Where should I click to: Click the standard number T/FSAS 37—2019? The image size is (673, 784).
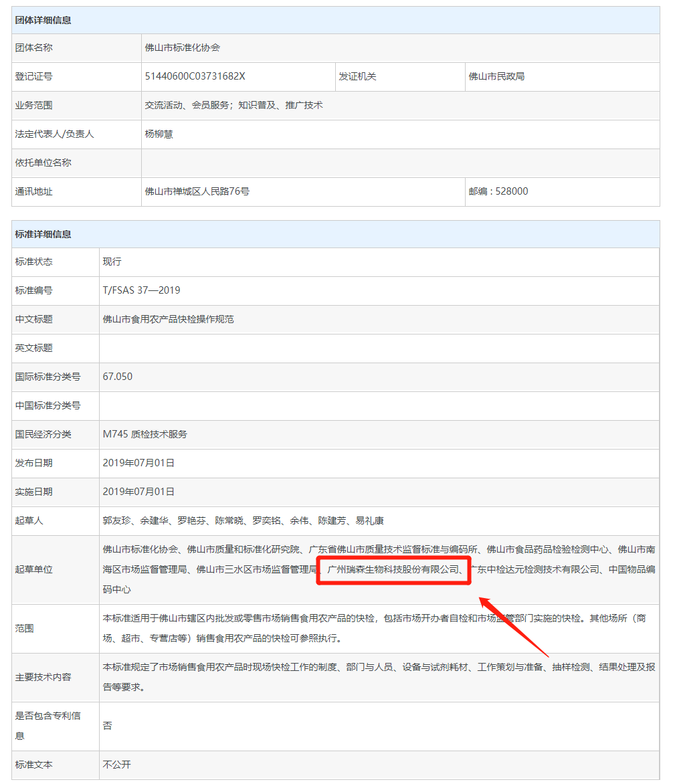click(x=141, y=290)
